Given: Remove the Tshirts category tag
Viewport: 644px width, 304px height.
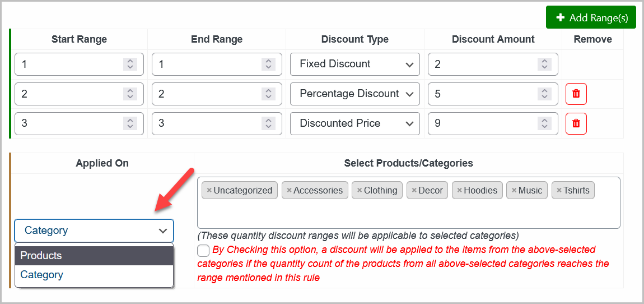Looking at the screenshot, I should click(559, 191).
